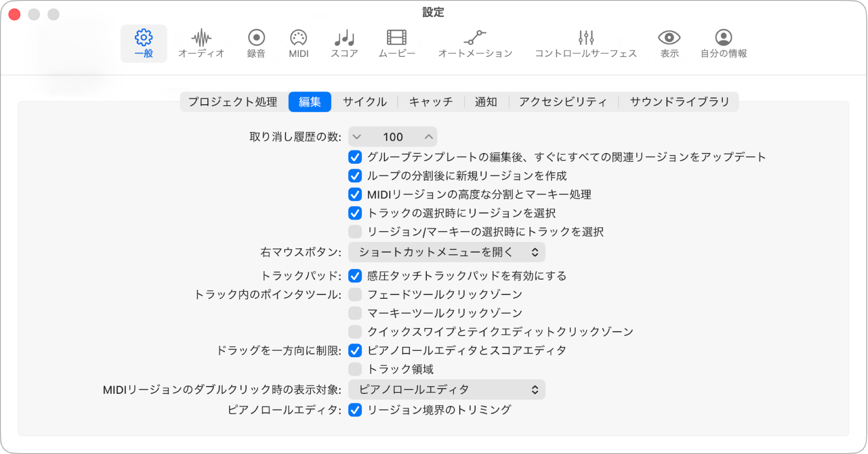868x454 pixels.
Task: Open MIDIリージョンのダブルクリック時の表示対象 dropdown
Action: coord(447,389)
